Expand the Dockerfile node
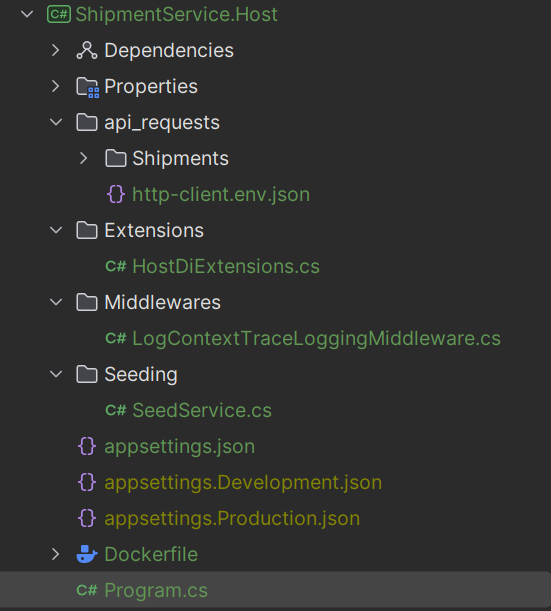 (56, 554)
